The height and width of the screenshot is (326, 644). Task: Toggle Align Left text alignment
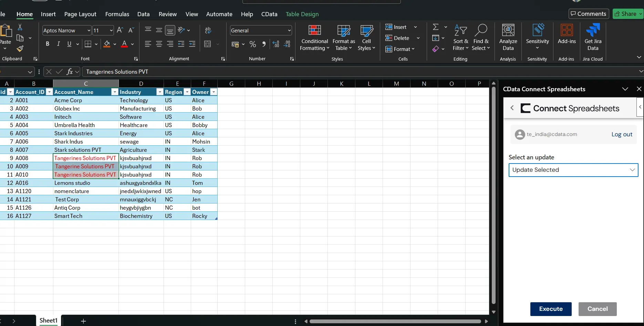click(148, 44)
